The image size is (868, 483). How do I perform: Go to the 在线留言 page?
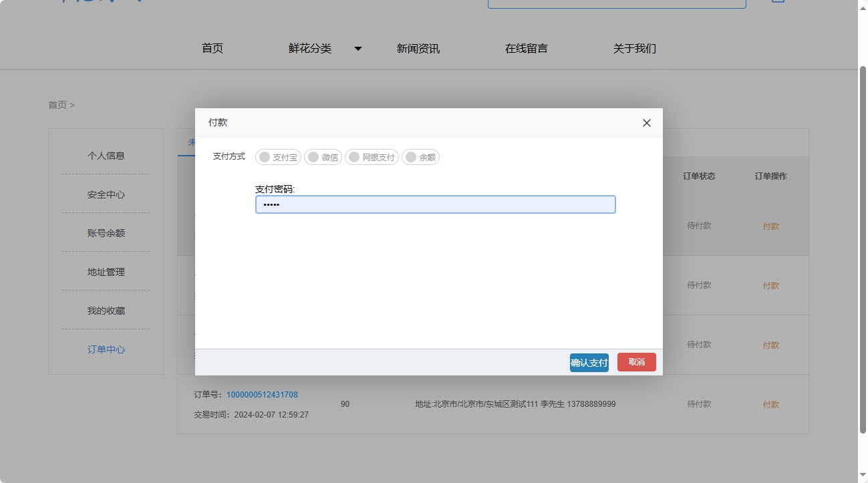coord(525,48)
